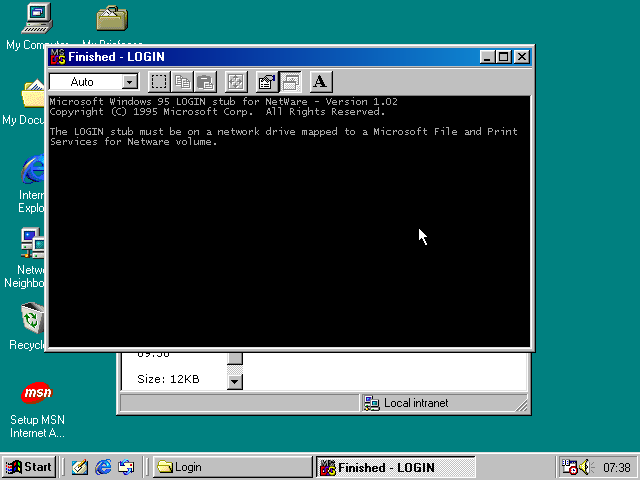
Task: Close the Finished - LOGIN window
Action: [x=522, y=57]
